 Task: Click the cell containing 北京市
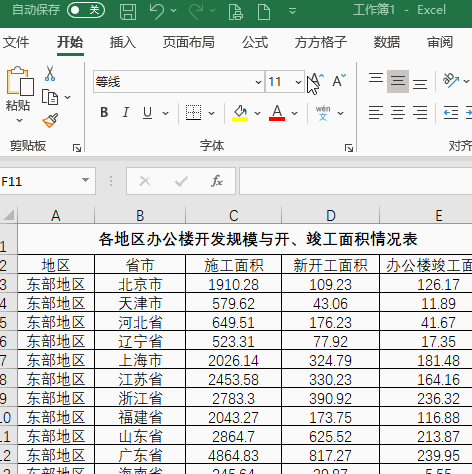140,284
